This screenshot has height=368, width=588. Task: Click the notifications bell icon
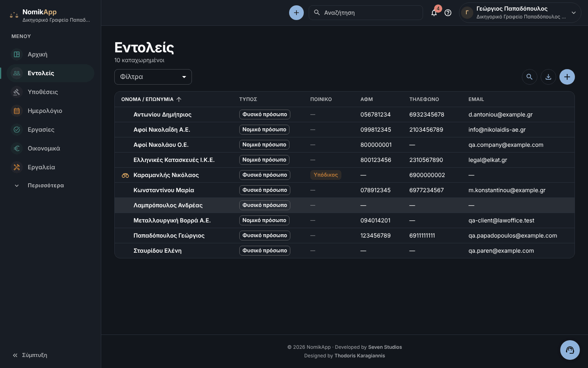(434, 13)
